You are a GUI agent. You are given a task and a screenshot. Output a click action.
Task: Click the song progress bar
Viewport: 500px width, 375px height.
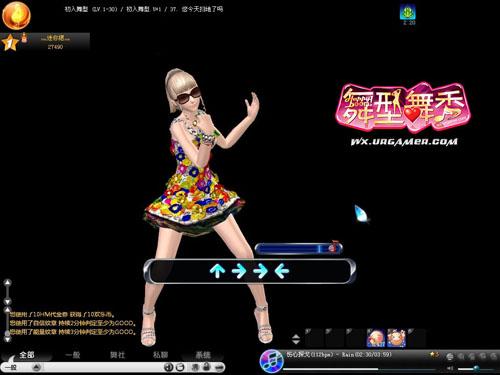click(360, 369)
